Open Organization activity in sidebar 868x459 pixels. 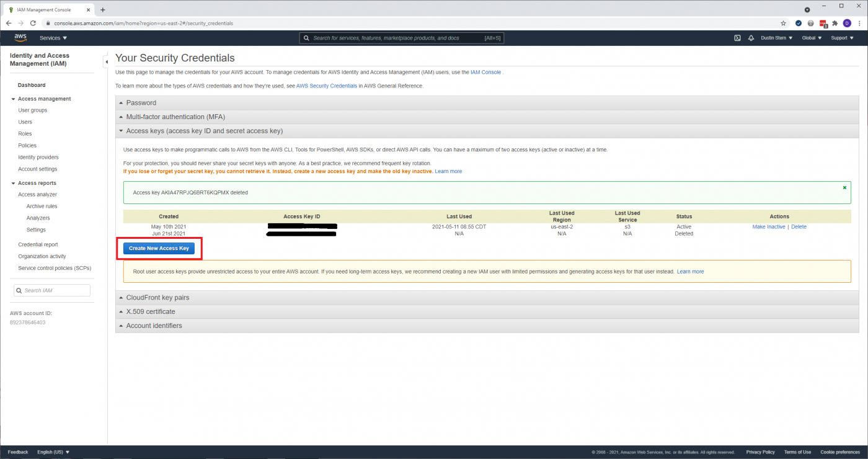click(42, 257)
